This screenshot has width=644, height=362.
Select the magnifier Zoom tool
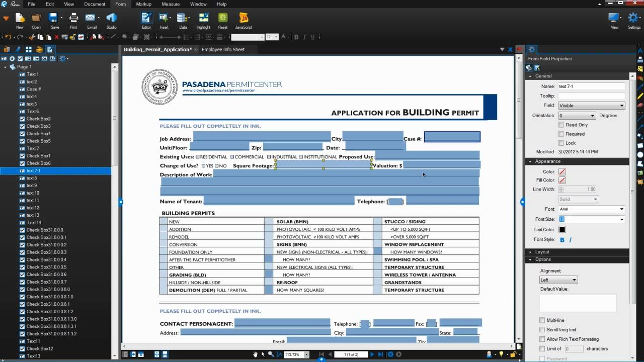(271, 354)
